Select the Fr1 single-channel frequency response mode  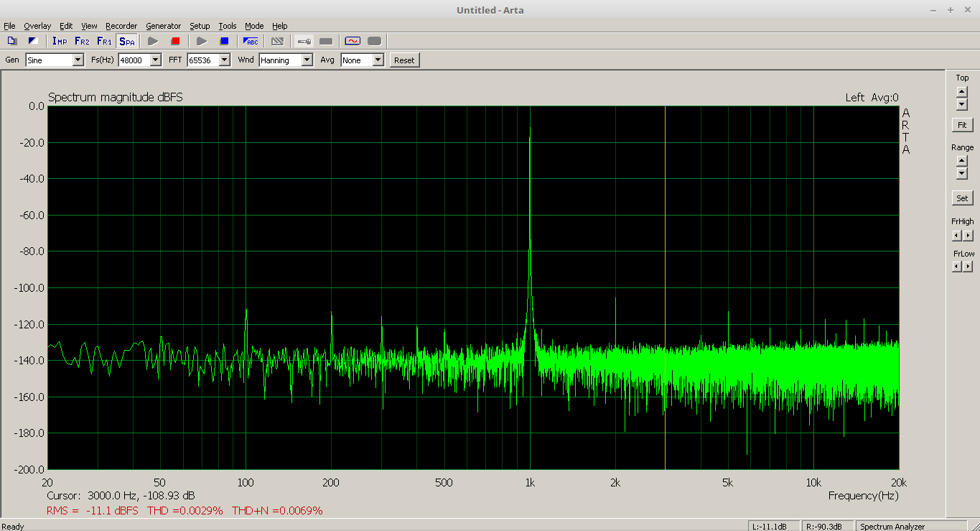tap(104, 41)
